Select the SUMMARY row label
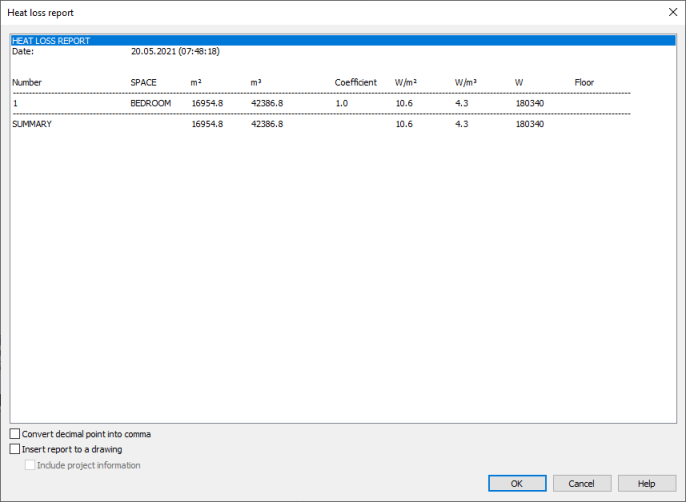This screenshot has height=502, width=686. click(32, 124)
